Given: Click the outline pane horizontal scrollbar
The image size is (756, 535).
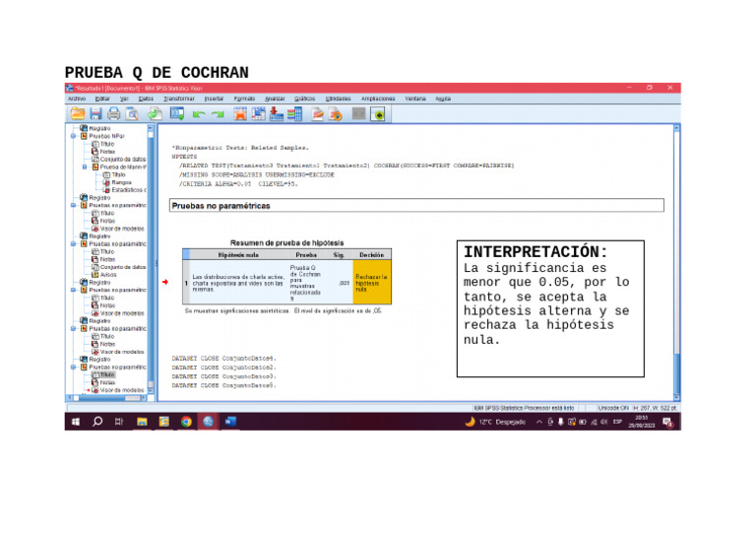Looking at the screenshot, I should coord(108,398).
